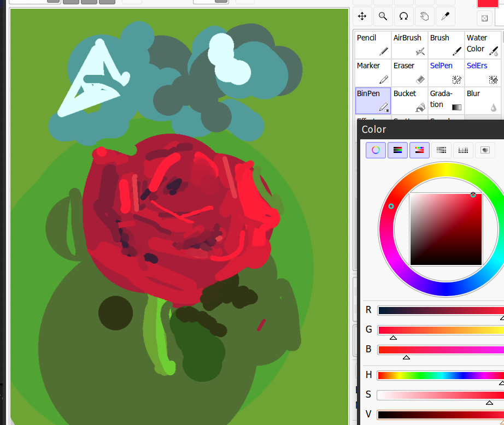Adjust the H hue slider
The width and height of the screenshot is (504, 425).
tap(441, 375)
